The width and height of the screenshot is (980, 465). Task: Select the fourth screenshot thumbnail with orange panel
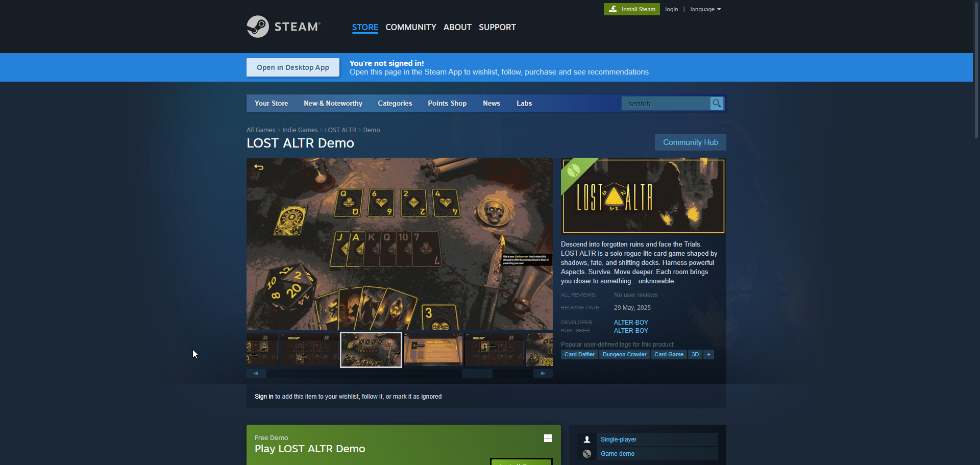point(433,350)
